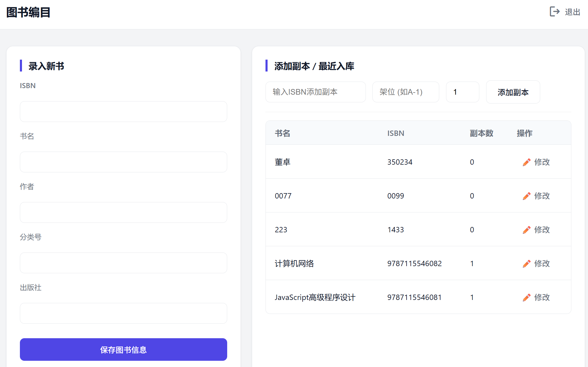Click the 出版社 input field

point(123,313)
